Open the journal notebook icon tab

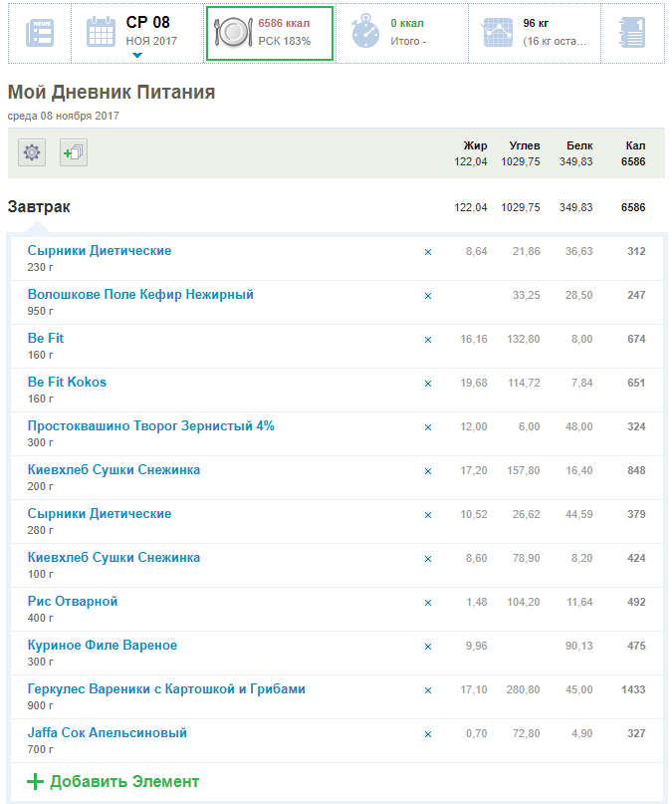[x=630, y=33]
